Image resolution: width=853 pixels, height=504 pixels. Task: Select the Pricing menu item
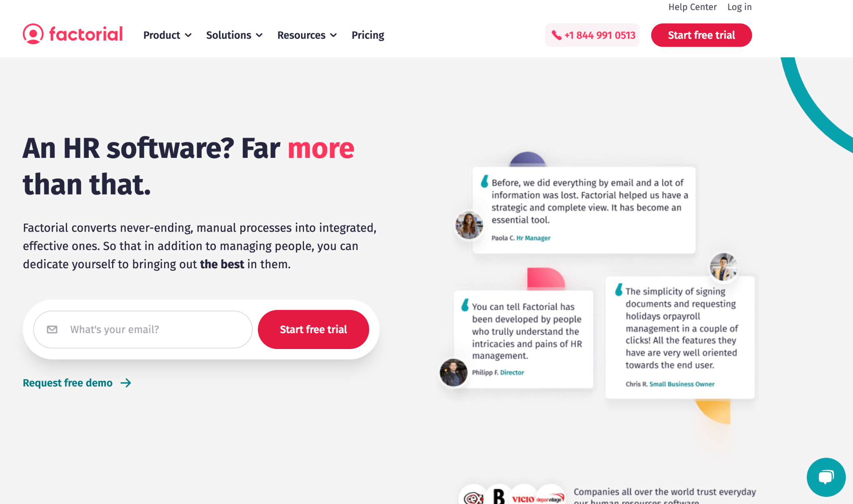(x=368, y=35)
